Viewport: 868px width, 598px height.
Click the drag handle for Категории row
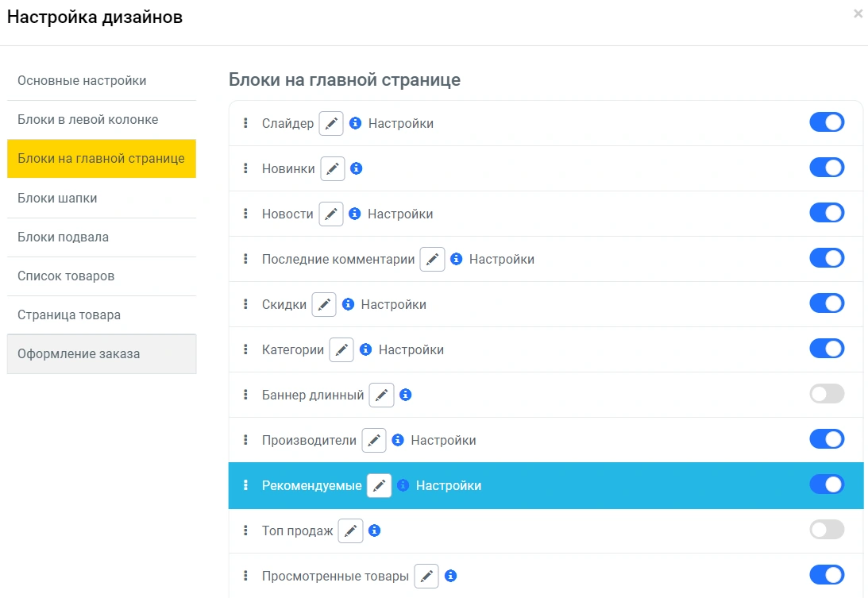pyautogui.click(x=245, y=350)
